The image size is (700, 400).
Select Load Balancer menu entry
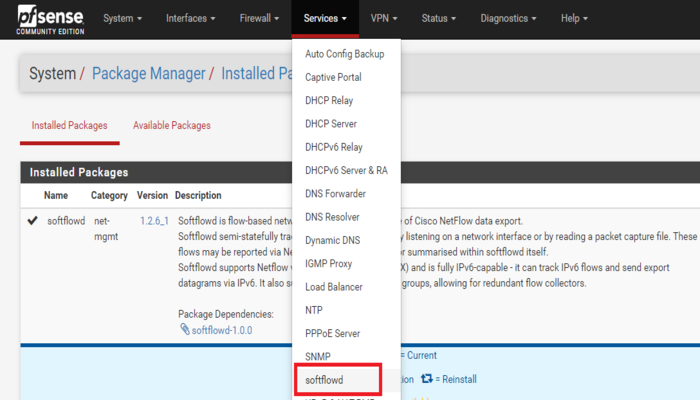pos(334,287)
